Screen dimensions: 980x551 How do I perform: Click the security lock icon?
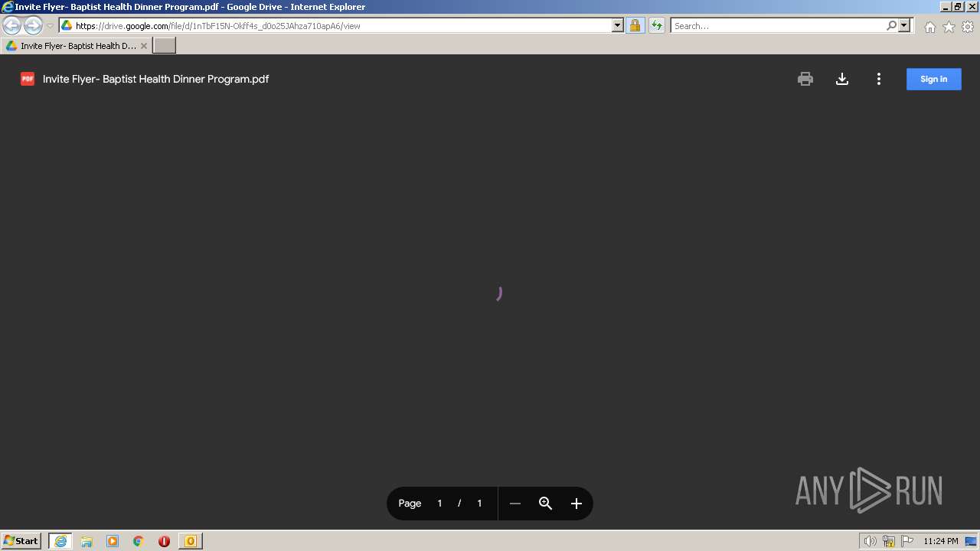coord(635,26)
